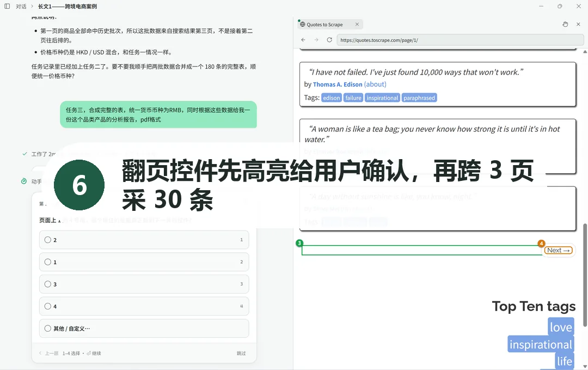Close the Quotes to Scrape tab
Image resolution: width=588 pixels, height=370 pixels.
357,25
